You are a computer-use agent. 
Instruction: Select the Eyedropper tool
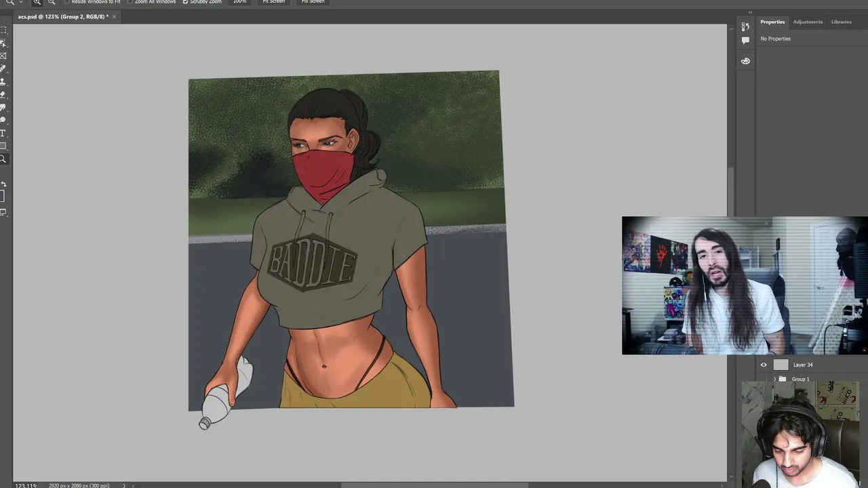tap(3, 69)
